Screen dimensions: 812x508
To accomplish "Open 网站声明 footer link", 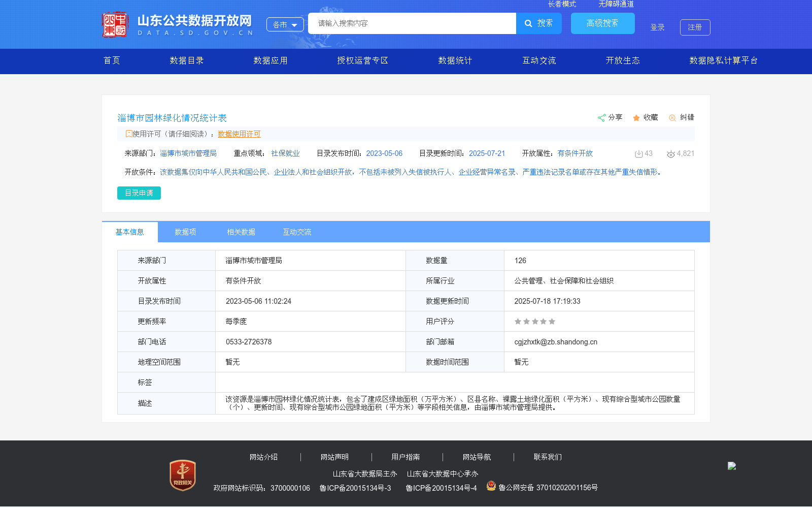I will 334,457.
